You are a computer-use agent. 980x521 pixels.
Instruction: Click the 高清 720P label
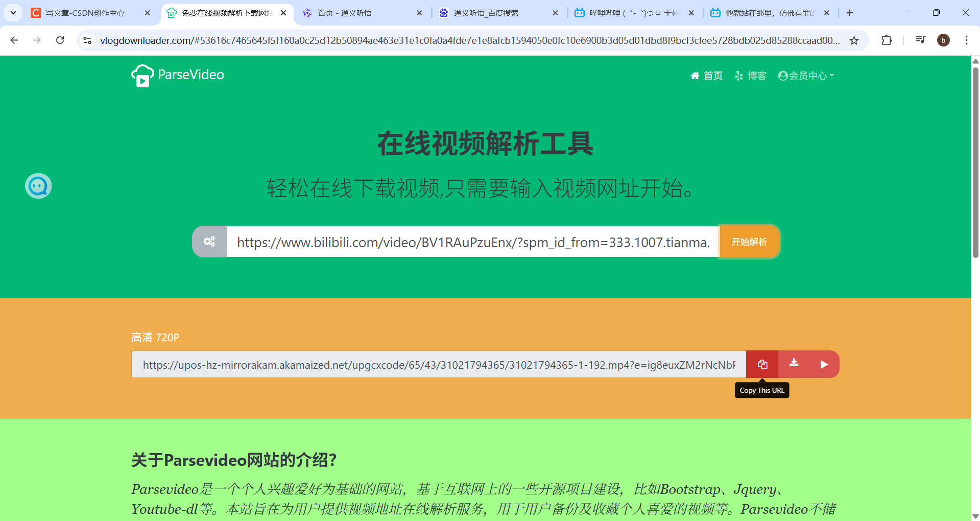pyautogui.click(x=155, y=337)
